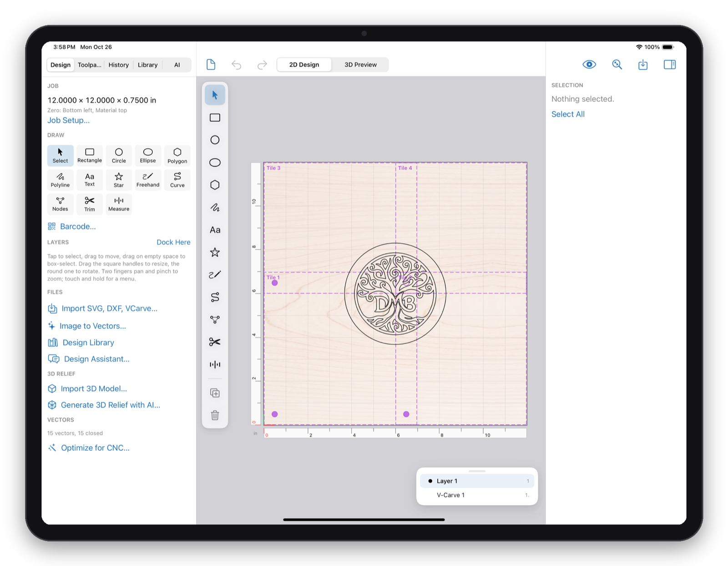
Task: Pick the freehand pencil tool in vertical toolbar
Action: pyautogui.click(x=215, y=275)
